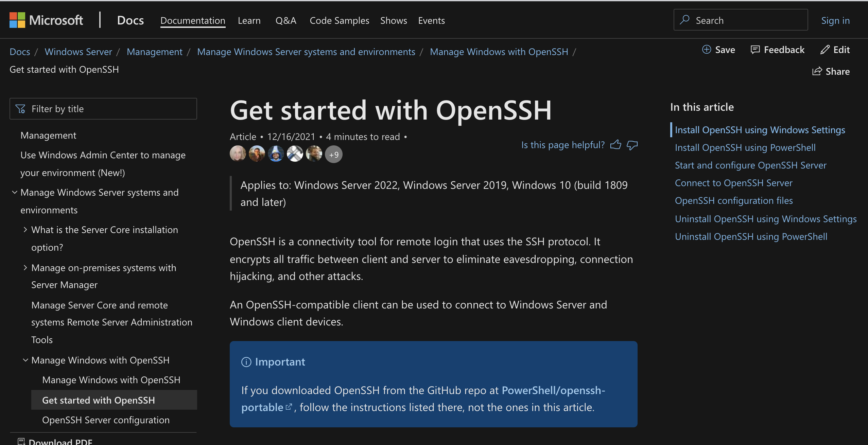Expand Manage on-premises systems with Server Manager
The image size is (868, 445).
[x=25, y=268]
